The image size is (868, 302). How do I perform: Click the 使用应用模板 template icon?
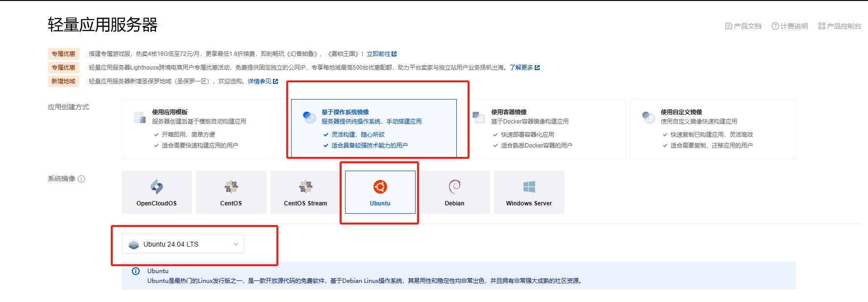click(x=140, y=117)
